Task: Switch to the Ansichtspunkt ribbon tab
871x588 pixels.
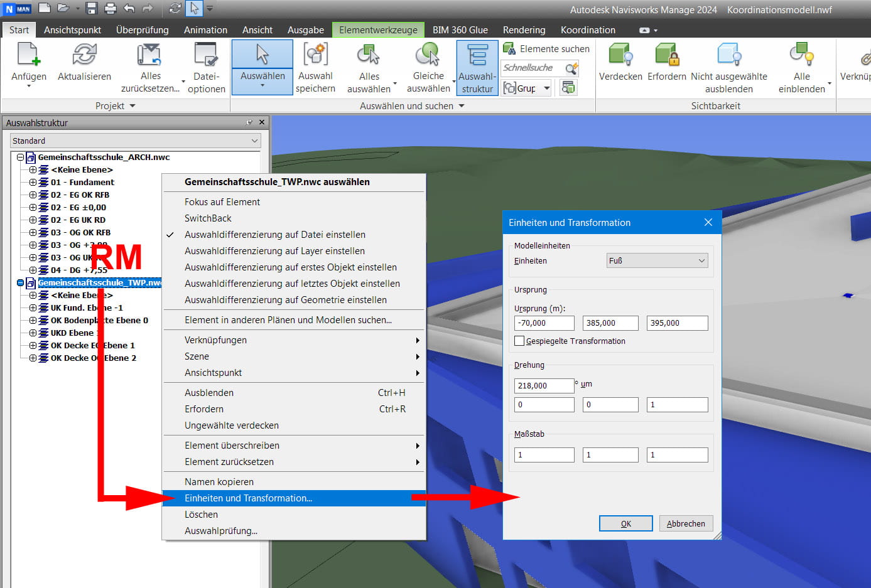Action: (x=72, y=29)
